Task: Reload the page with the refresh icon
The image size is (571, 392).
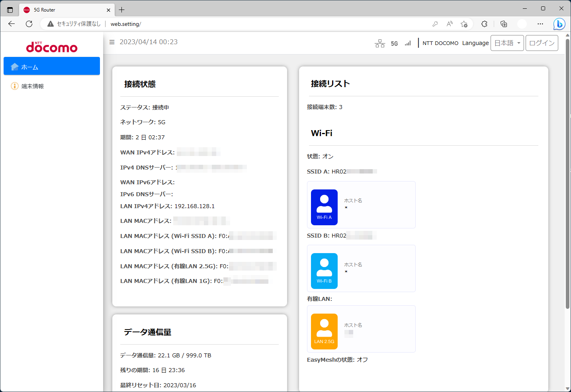Action: (x=29, y=24)
